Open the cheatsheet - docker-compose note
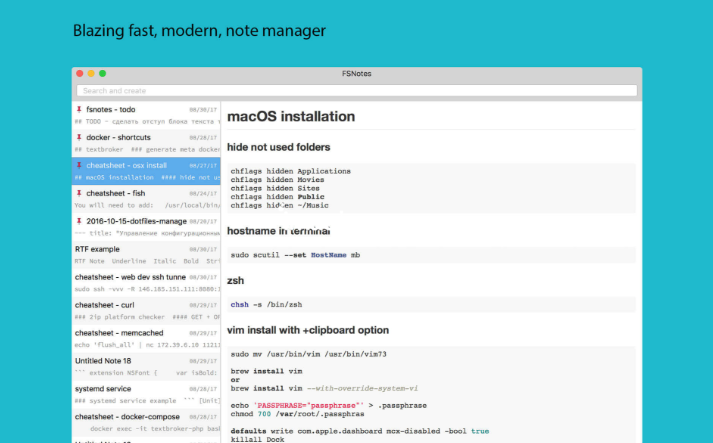 tap(146, 422)
